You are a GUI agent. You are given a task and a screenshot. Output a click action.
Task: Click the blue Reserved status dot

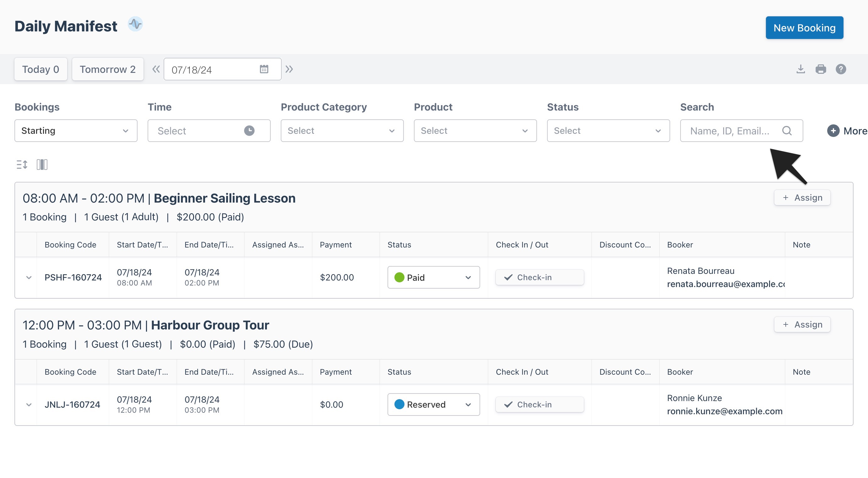pyautogui.click(x=399, y=405)
